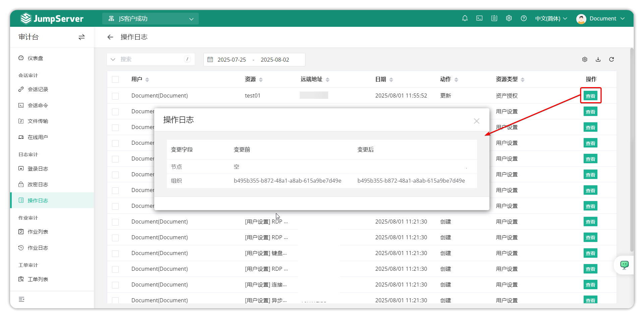Screen dimensions: 644x315
Task: Click the page vertical scrollbar
Action: click(x=632, y=150)
